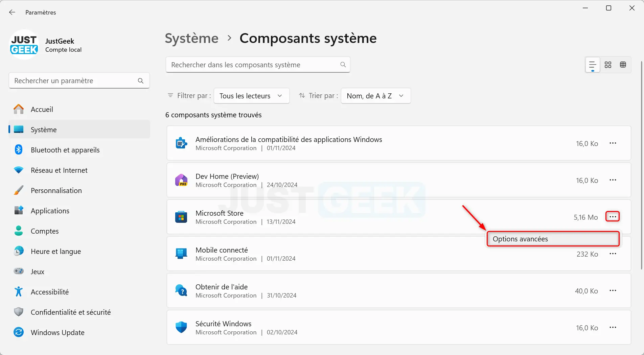The width and height of the screenshot is (644, 355).
Task: Maximize the Paramètres window
Action: (x=608, y=8)
